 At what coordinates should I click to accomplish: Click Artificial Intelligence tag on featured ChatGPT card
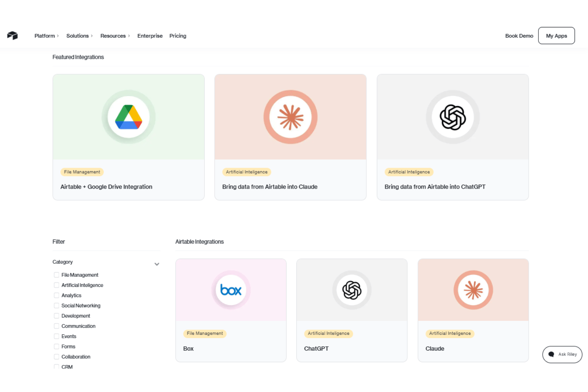[409, 172]
